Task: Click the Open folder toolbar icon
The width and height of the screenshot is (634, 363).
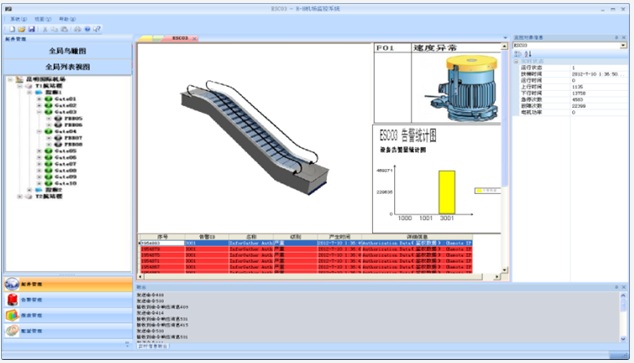Action: 22,29
